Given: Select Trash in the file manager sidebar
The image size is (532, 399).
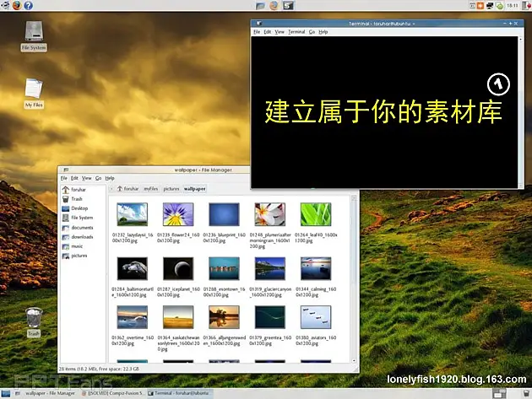Looking at the screenshot, I should [x=76, y=199].
